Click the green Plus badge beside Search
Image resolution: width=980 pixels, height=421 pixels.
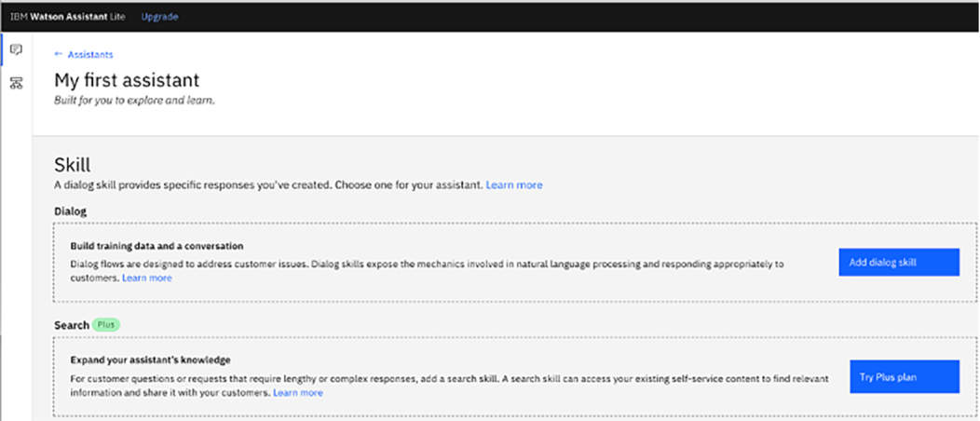[106, 325]
